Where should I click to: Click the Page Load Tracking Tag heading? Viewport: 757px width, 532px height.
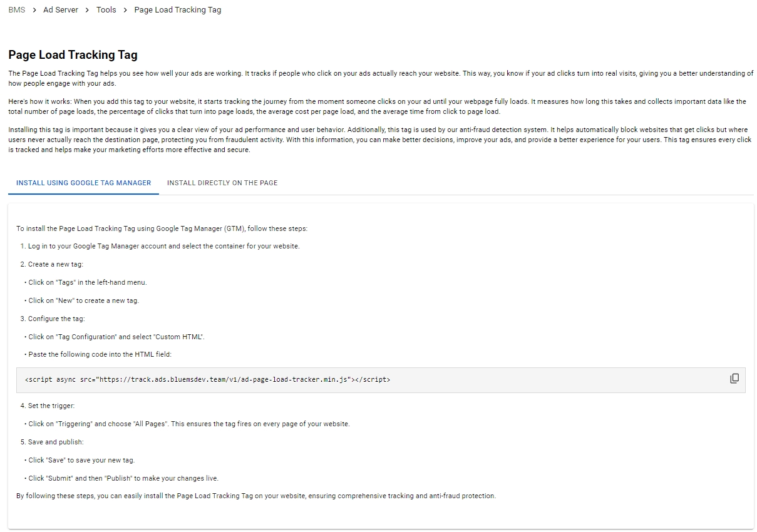click(x=73, y=55)
